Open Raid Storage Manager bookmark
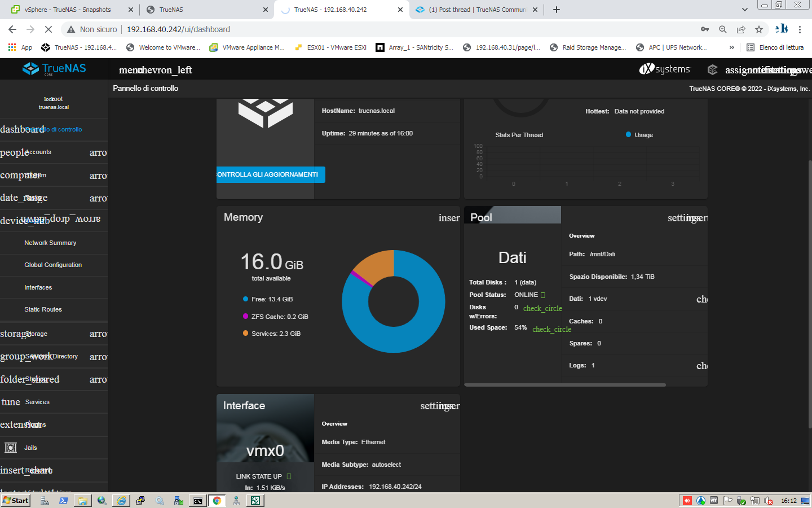812x508 pixels. pos(588,47)
